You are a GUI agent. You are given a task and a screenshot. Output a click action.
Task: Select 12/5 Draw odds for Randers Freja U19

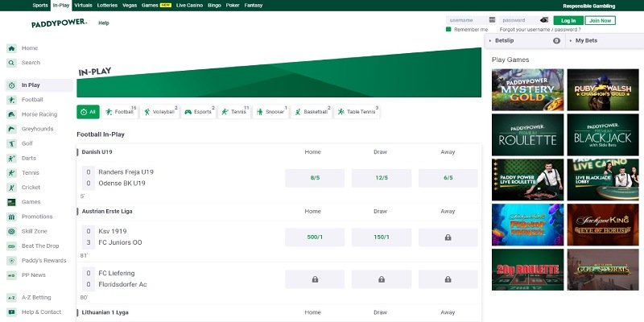click(382, 178)
